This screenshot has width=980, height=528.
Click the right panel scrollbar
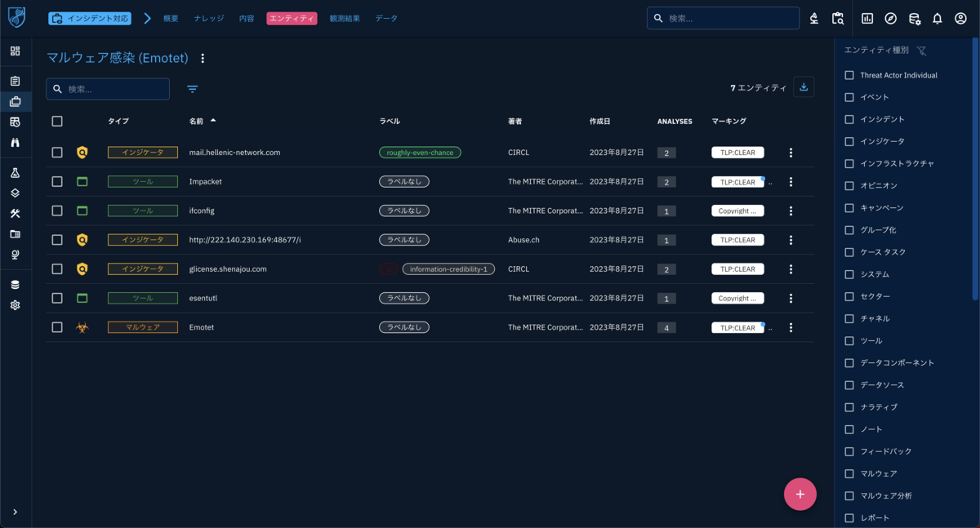(x=976, y=167)
